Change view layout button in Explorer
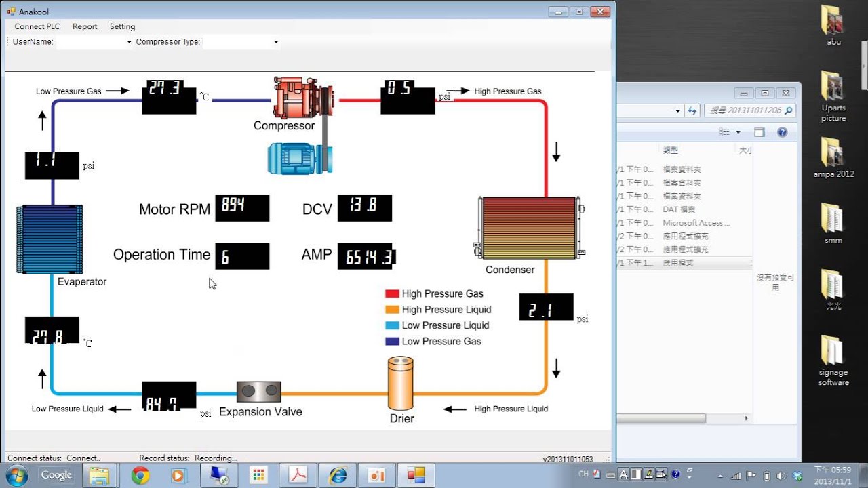This screenshot has width=868, height=488. click(x=724, y=132)
